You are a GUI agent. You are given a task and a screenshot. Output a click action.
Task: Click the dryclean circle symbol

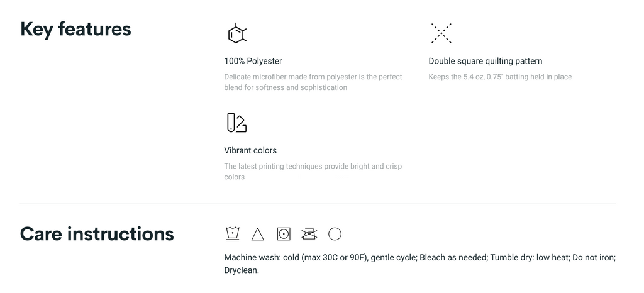coord(335,234)
